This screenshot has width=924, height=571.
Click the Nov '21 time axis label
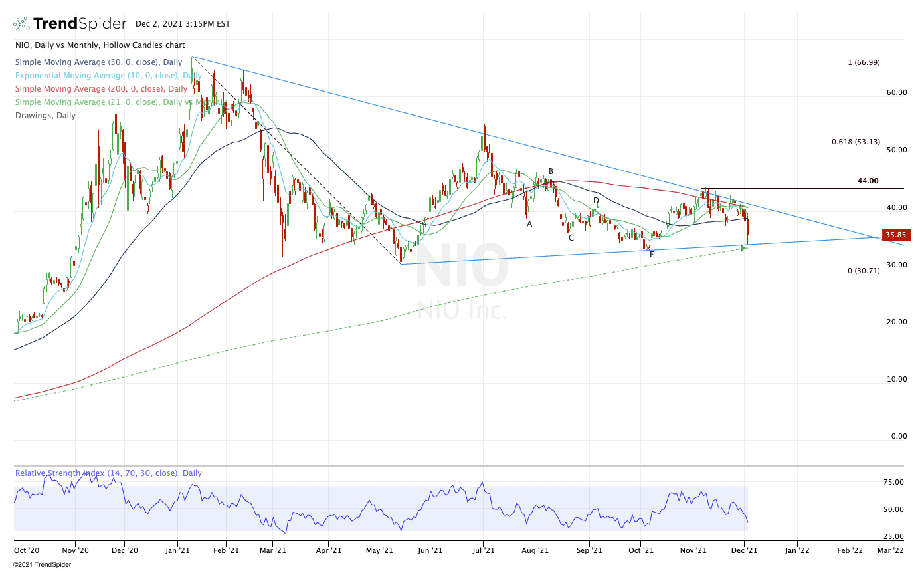tap(693, 550)
